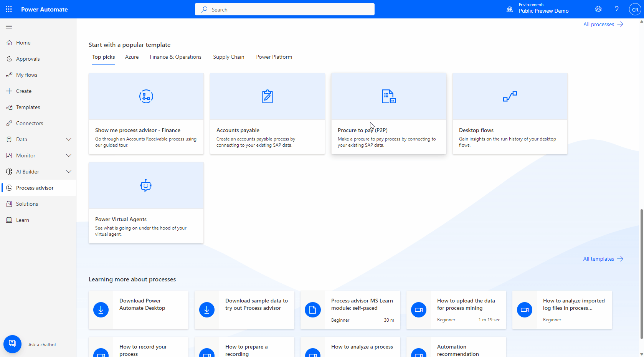The height and width of the screenshot is (357, 644).
Task: Expand the AI Builder menu
Action: pyautogui.click(x=69, y=171)
